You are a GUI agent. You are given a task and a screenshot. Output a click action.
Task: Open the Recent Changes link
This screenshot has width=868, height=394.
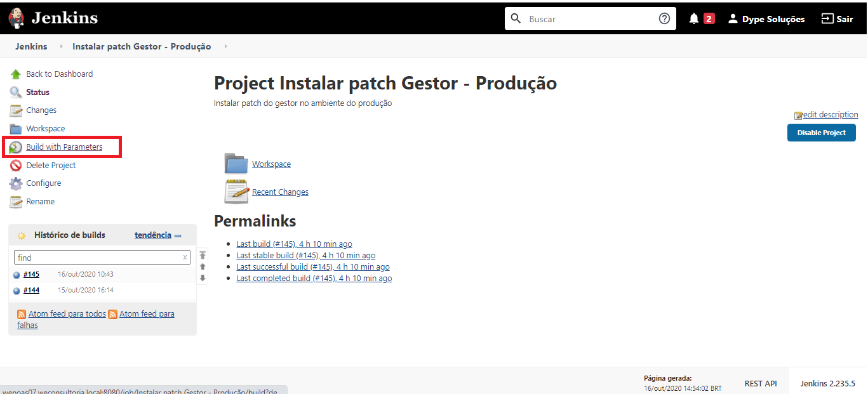tap(280, 192)
